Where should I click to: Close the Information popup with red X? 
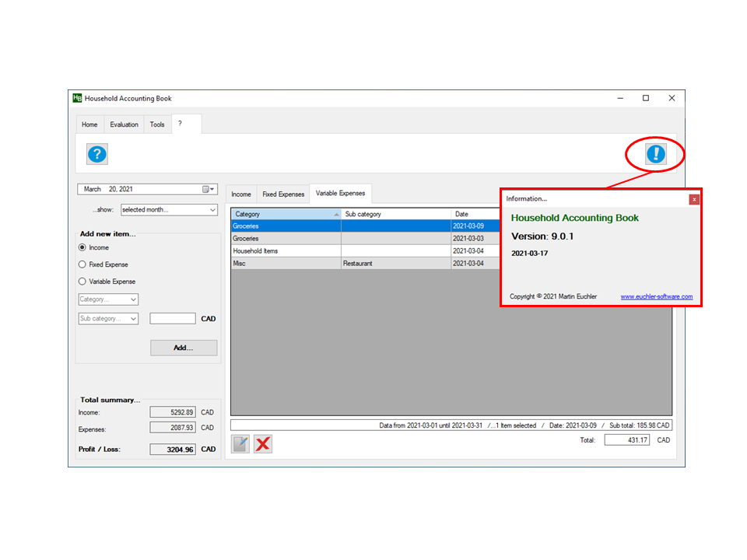694,199
